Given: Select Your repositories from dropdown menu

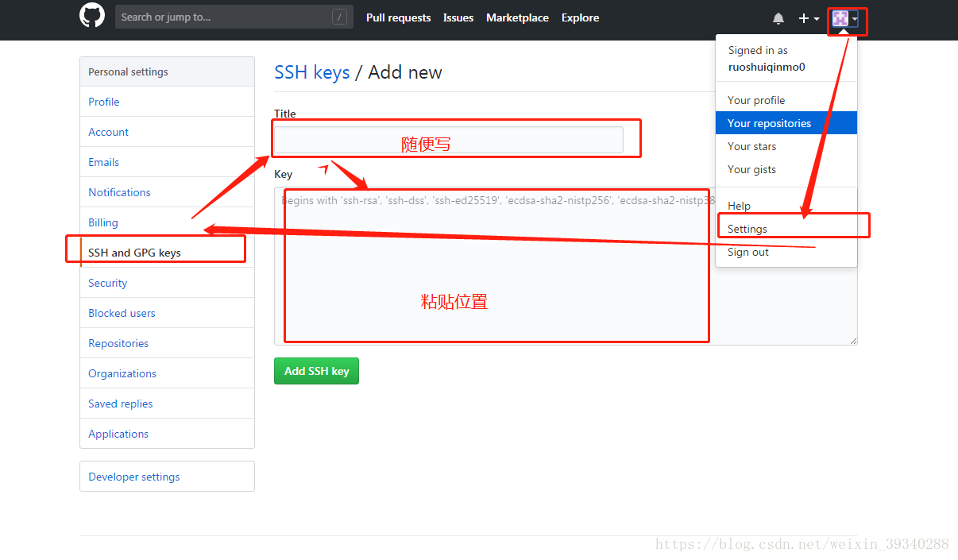Looking at the screenshot, I should point(786,123).
